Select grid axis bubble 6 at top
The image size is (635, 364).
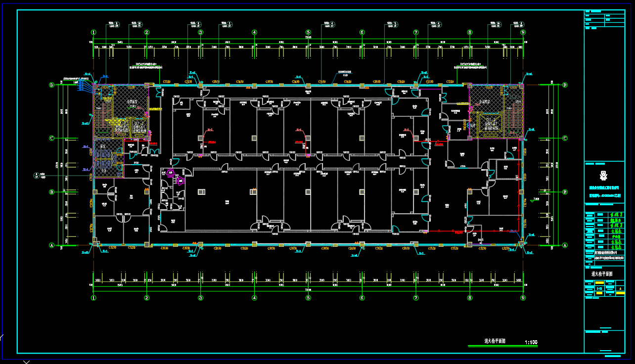pos(362,33)
